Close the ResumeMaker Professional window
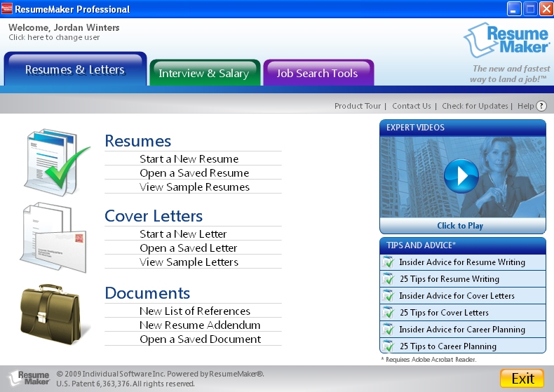Screen dimensions: 554x392 click(546, 9)
